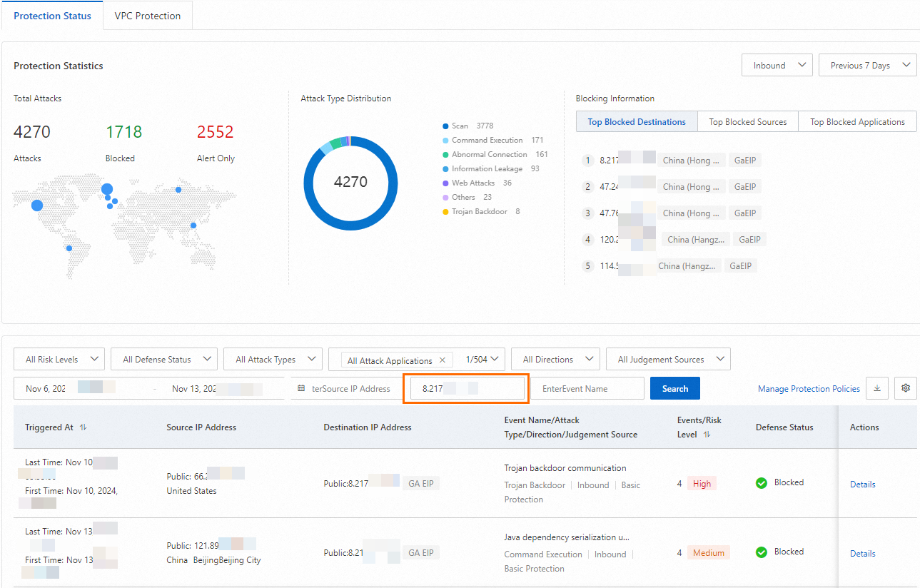Click the Trojan backdoor communication event name
Screen dimensions: 920x588
(x=565, y=468)
